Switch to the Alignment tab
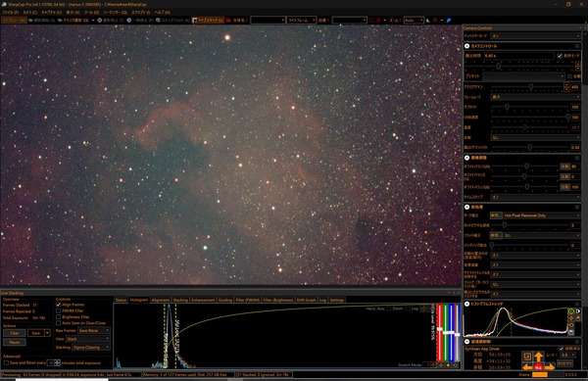Viewport: 588px width, 381px height. tap(161, 300)
